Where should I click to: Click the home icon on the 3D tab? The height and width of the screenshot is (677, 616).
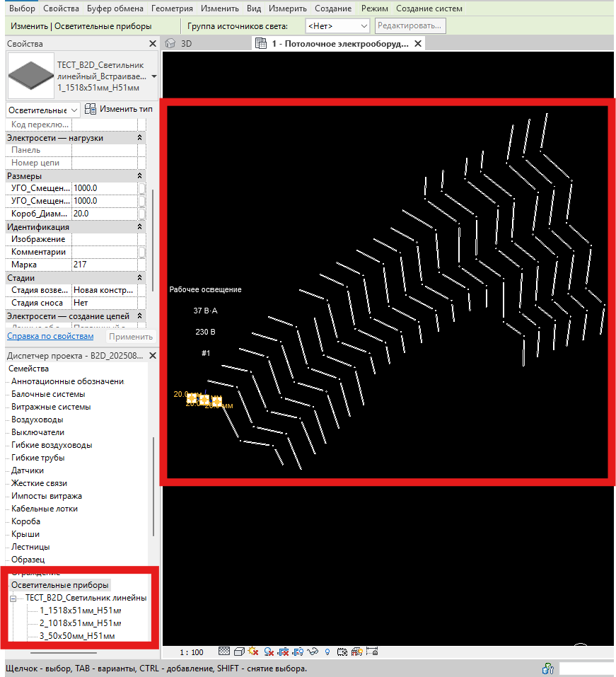click(x=170, y=43)
